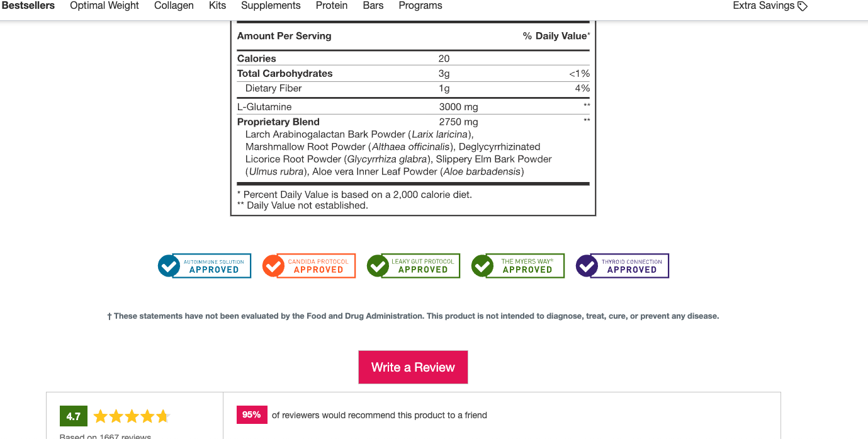
Task: Browse the Protein category
Action: (x=332, y=6)
